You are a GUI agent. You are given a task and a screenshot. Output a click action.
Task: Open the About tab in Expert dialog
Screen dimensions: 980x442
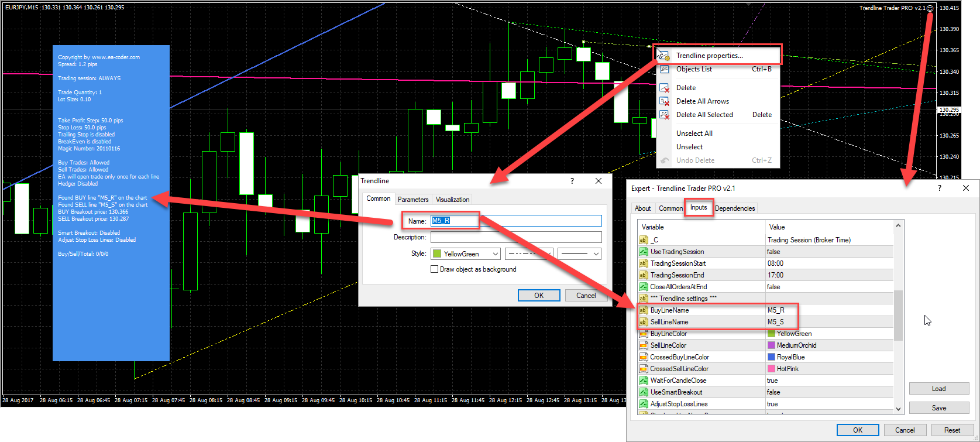[x=642, y=208]
